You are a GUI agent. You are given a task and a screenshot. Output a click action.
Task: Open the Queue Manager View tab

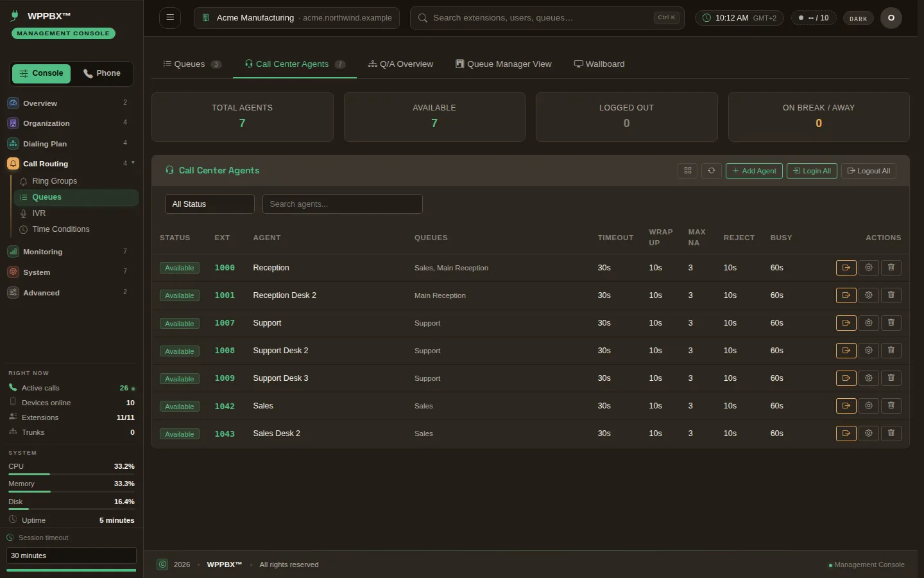pyautogui.click(x=504, y=64)
